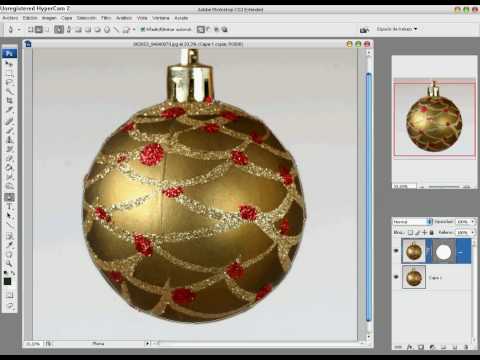Image resolution: width=480 pixels, height=360 pixels.
Task: Click the foreground color swatch
Action: pyautogui.click(x=7, y=282)
